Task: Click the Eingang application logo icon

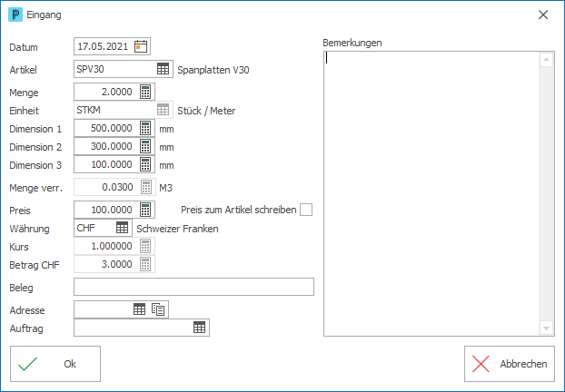Action: [x=15, y=15]
